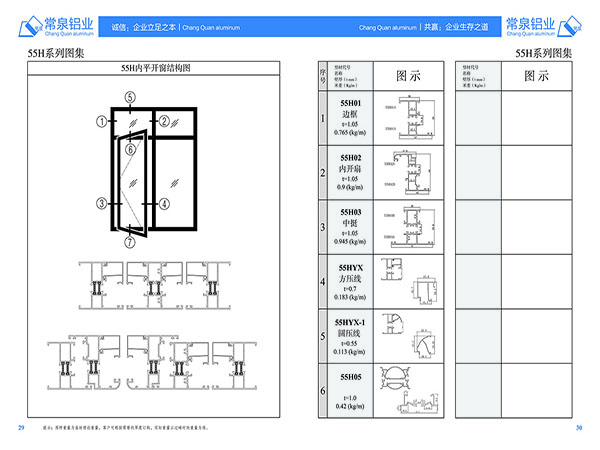Click the code 55HYX in row 4
This screenshot has width=600, height=450.
(x=351, y=268)
